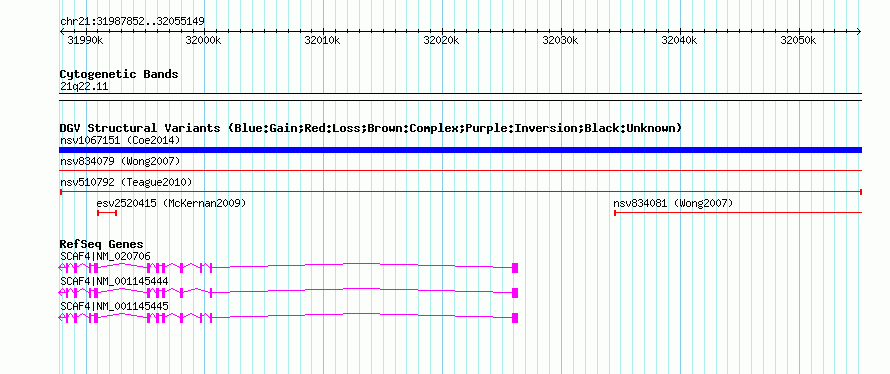Click the 32050k ruler tick label

pyautogui.click(x=799, y=41)
